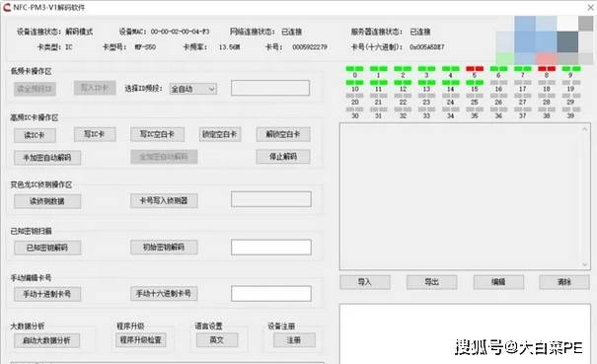The image size is (597, 364).
Task: Focus the input field beside 手动十六进制卡号
Action: [x=271, y=294]
